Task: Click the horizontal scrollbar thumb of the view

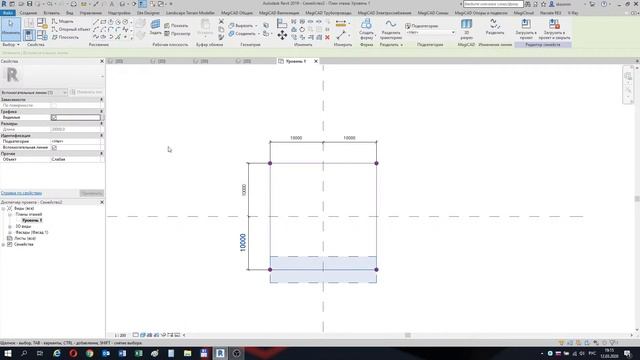Action: tap(407, 336)
